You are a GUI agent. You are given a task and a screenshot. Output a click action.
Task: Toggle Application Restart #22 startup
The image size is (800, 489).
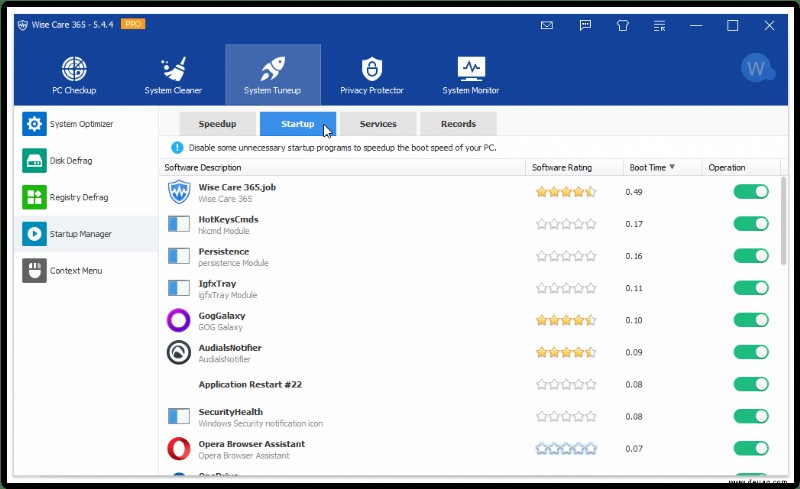coord(751,384)
